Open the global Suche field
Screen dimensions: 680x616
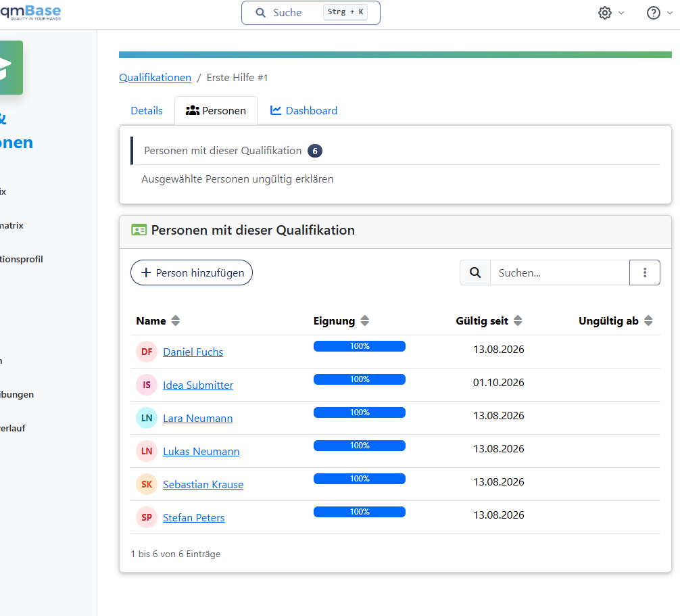pos(311,13)
